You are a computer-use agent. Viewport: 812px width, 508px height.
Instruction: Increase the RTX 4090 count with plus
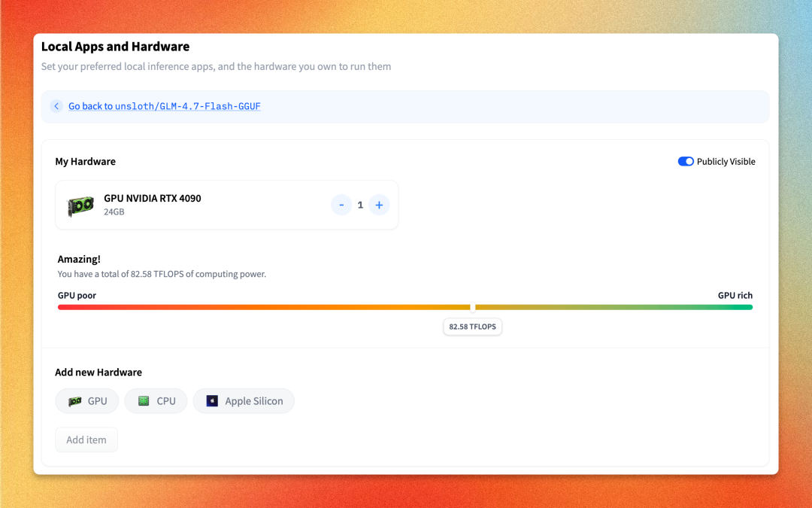pos(379,205)
